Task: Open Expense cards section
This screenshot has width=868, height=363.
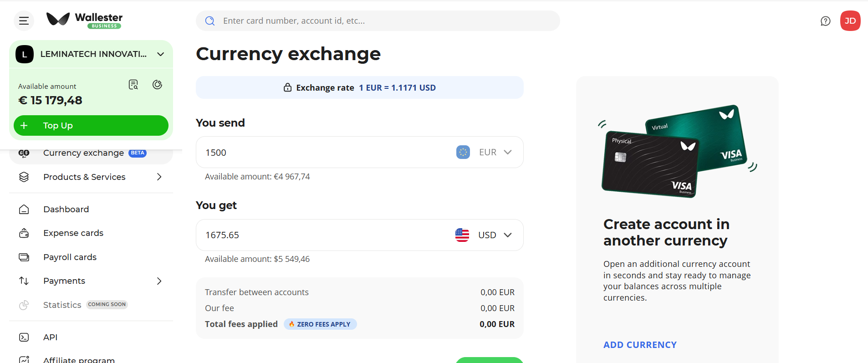Action: (x=73, y=233)
